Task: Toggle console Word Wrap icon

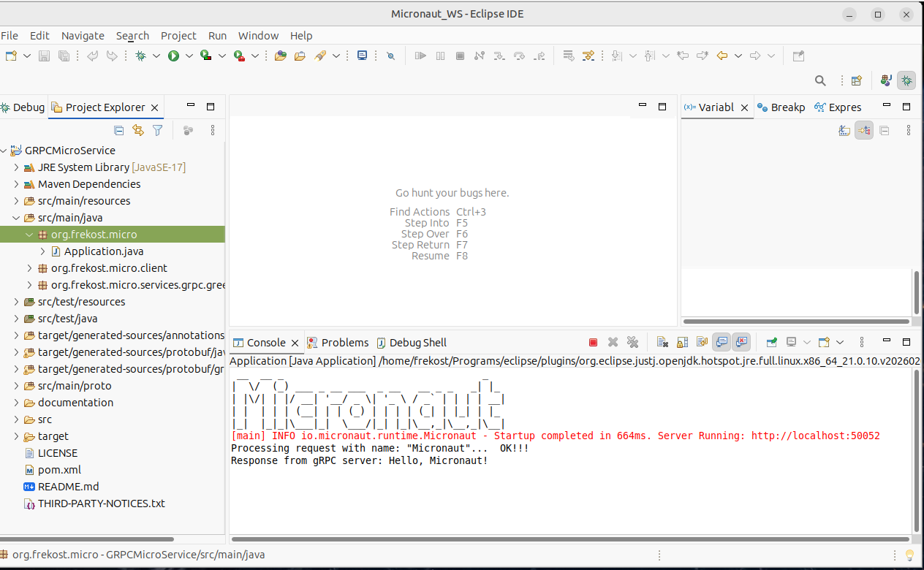Action: [702, 342]
